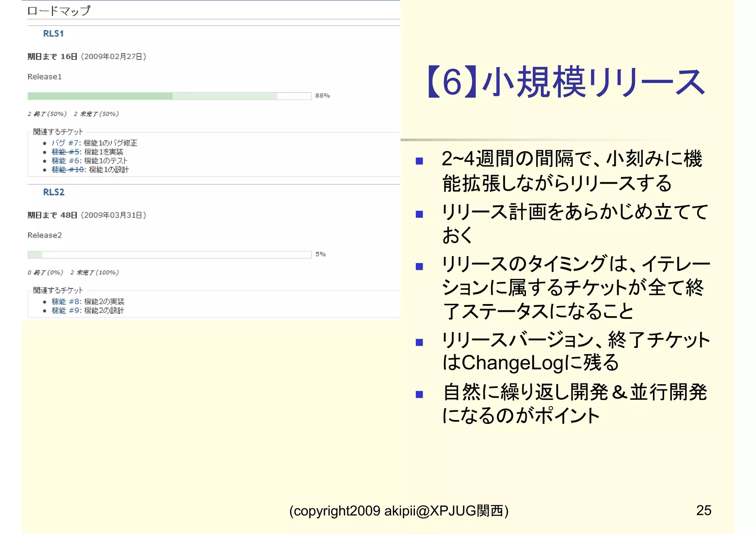Click the page number 25

coord(704,510)
